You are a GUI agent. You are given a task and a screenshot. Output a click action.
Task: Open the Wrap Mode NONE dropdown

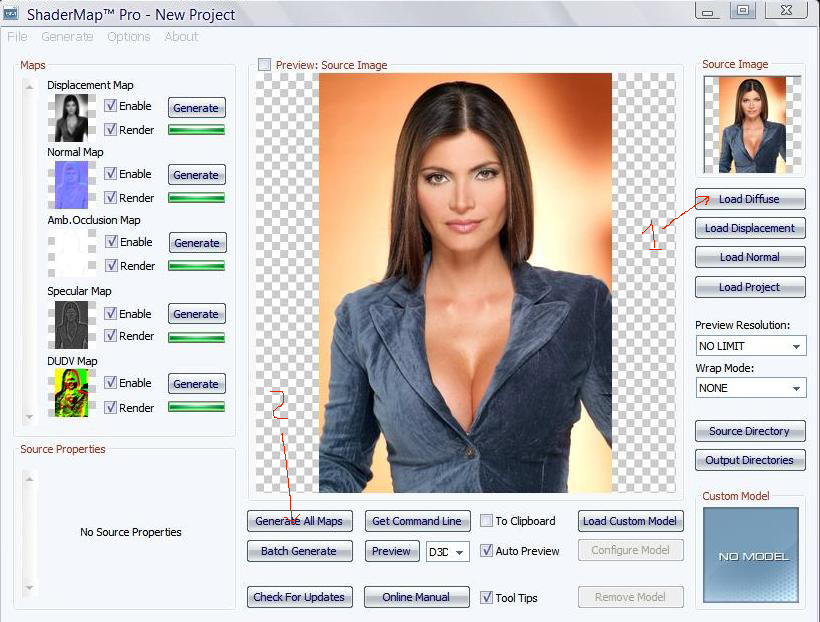(x=751, y=388)
